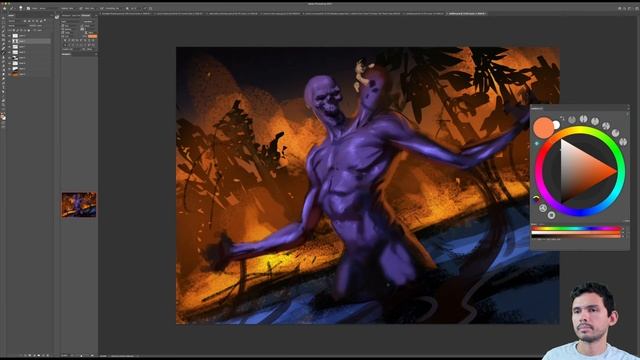This screenshot has height=360, width=640.
Task: Click the toolbar foreground color swatch
Action: point(2,116)
